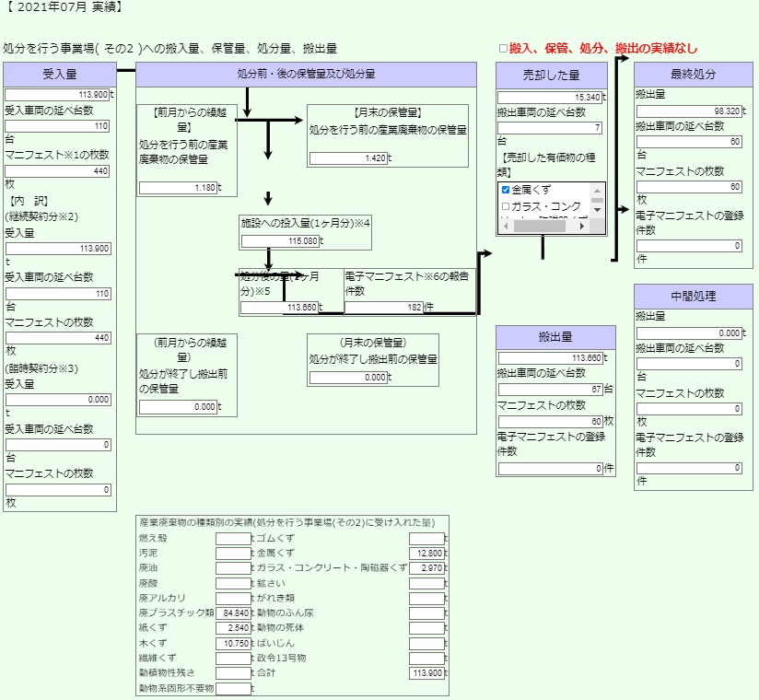Click the 前月からの繰越量 pre-disposal field showing 1.180
The width and height of the screenshot is (759, 700).
(178, 187)
